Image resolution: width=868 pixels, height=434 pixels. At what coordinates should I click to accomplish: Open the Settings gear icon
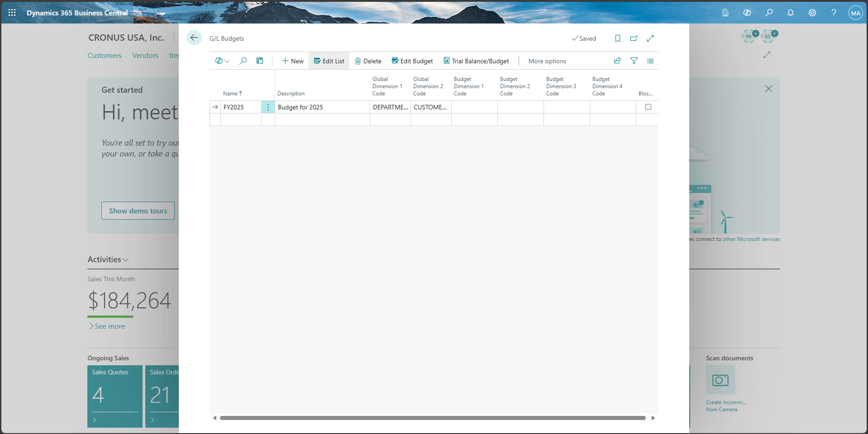coord(812,13)
